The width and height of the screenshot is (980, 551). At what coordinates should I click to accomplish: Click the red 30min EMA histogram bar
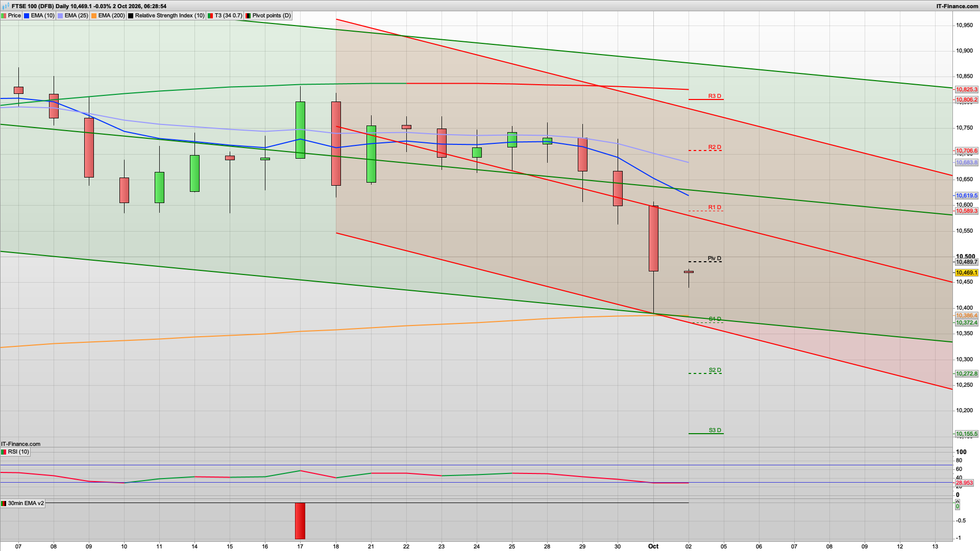300,521
